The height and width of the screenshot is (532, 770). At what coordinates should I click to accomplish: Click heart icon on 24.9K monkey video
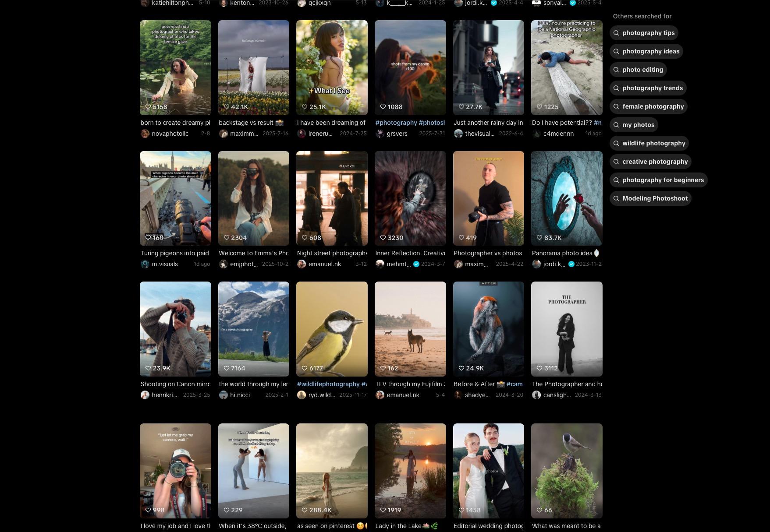click(461, 368)
